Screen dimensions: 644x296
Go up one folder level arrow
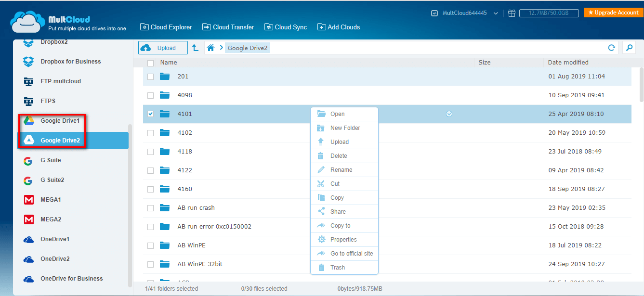point(195,48)
